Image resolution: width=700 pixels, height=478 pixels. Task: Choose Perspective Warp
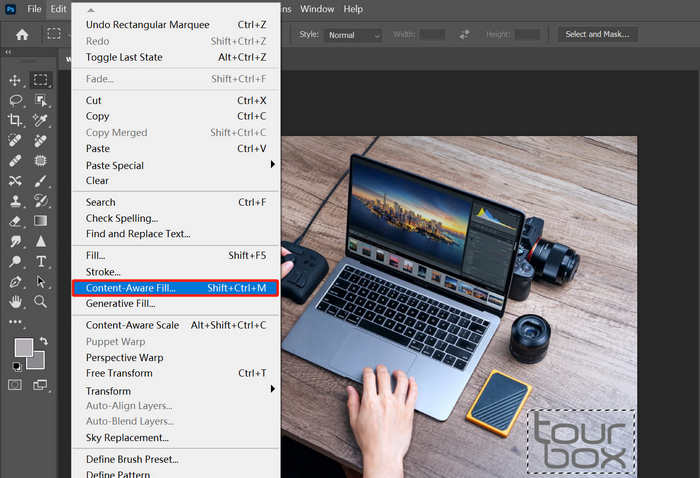point(176,357)
